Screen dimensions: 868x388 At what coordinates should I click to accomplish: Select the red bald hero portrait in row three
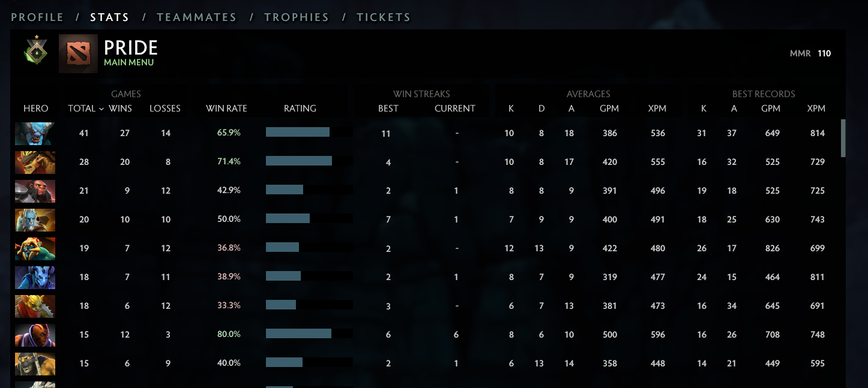(35, 191)
